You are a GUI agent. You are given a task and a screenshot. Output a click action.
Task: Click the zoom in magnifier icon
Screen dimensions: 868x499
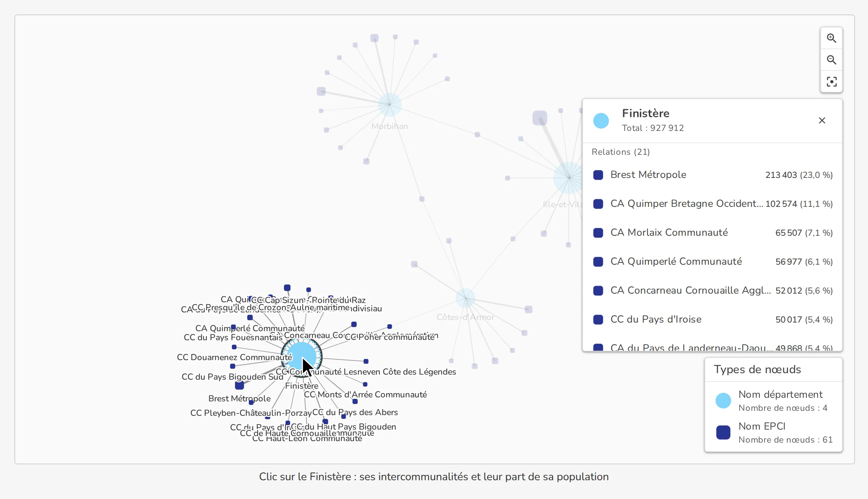click(831, 38)
